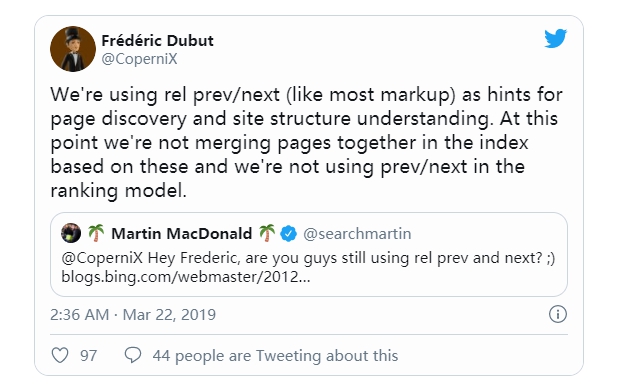The width and height of the screenshot is (625, 392).
Task: Click Martin MacDonald's small avatar
Action: [71, 233]
